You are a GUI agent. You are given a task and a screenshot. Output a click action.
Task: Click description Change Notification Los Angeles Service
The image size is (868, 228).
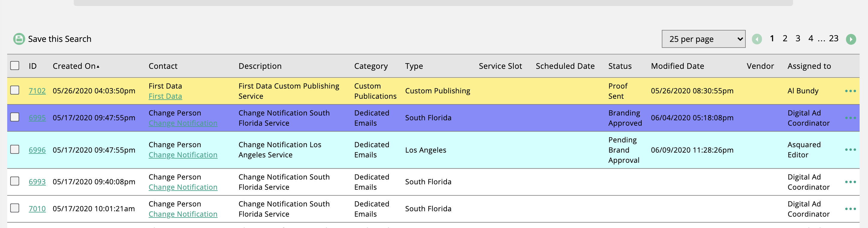coord(280,150)
